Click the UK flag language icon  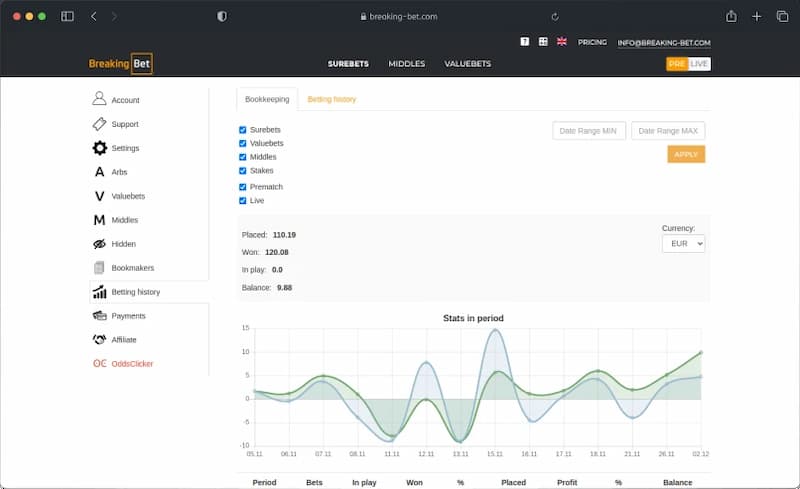(562, 42)
